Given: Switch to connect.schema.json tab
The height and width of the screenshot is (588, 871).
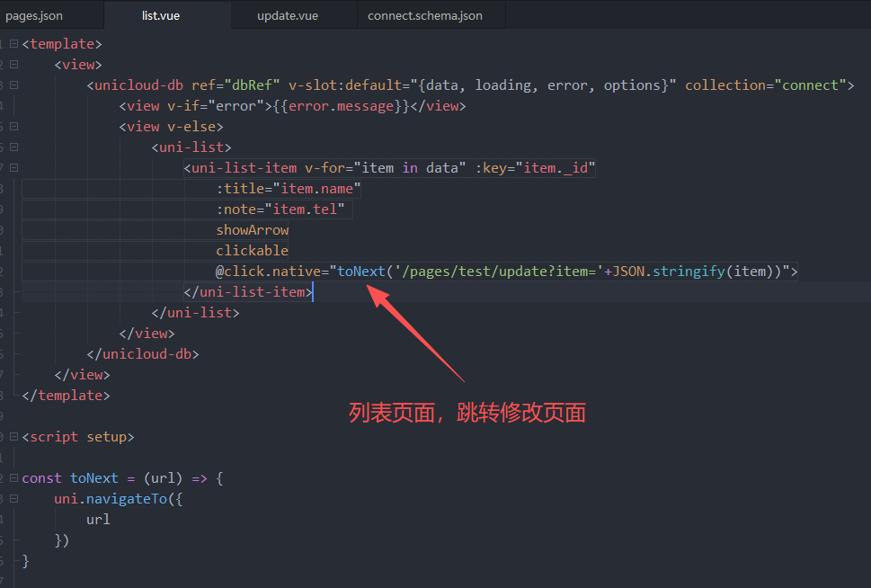Looking at the screenshot, I should pos(424,15).
